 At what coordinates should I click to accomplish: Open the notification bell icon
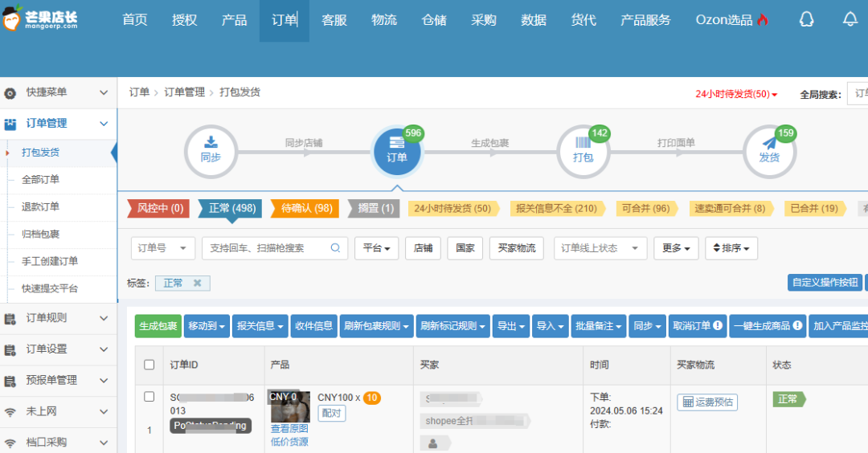[x=850, y=19]
